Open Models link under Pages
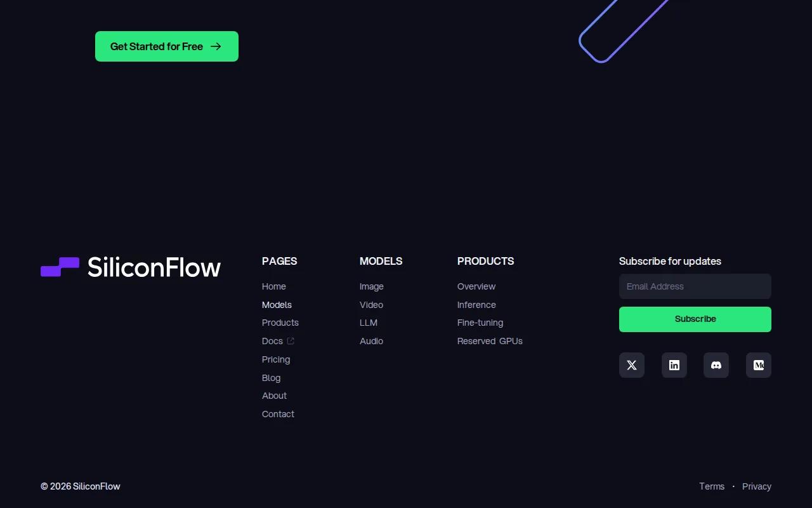 click(x=277, y=305)
